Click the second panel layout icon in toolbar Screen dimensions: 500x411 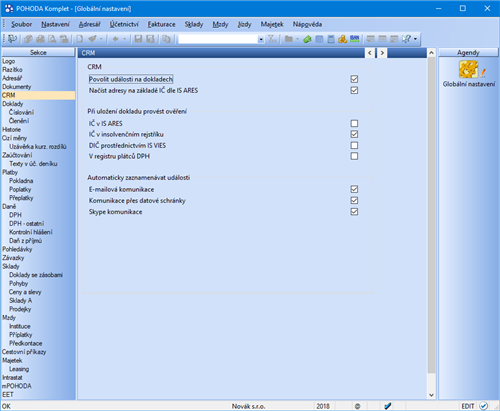382,39
